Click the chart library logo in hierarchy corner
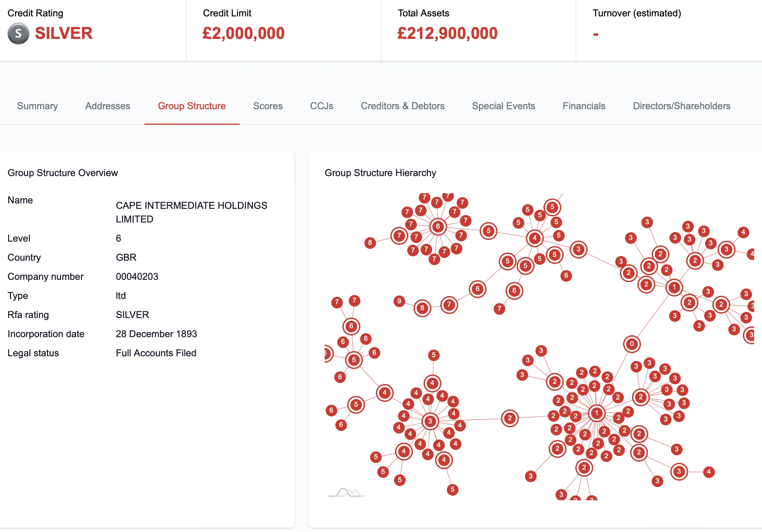 coord(347,492)
